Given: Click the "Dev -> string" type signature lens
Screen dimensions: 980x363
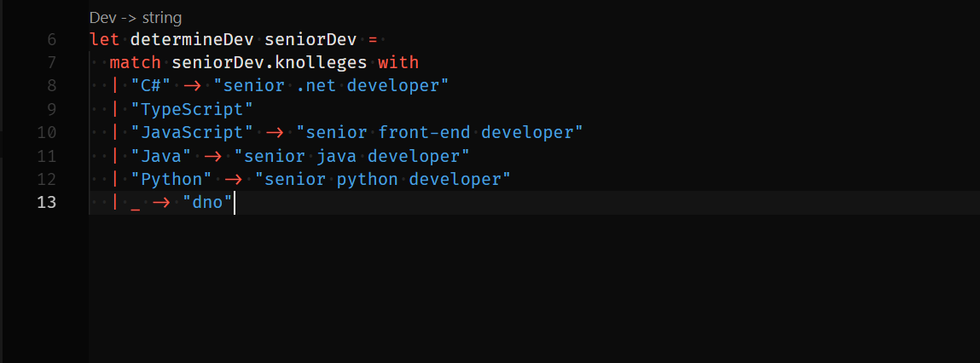Looking at the screenshot, I should (x=135, y=17).
